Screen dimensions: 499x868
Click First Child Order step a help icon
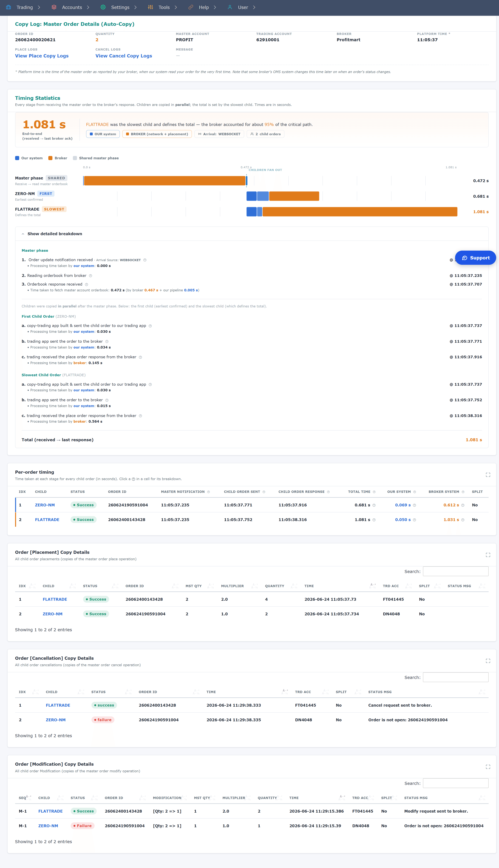[150, 326]
